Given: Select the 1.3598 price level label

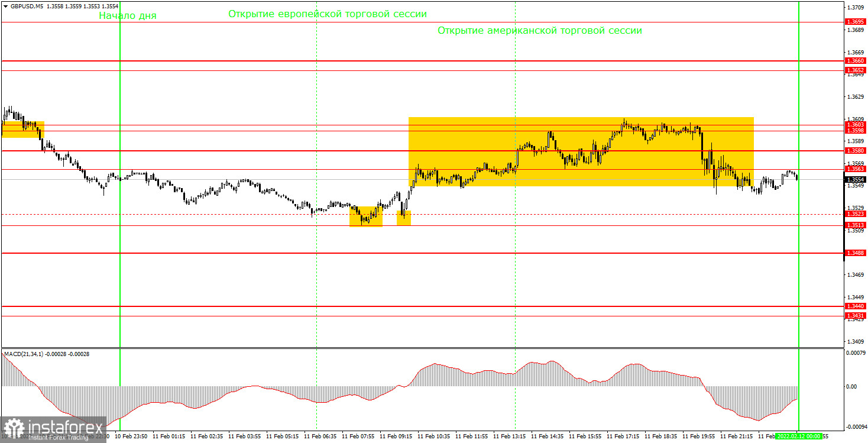Looking at the screenshot, I should click(x=856, y=131).
